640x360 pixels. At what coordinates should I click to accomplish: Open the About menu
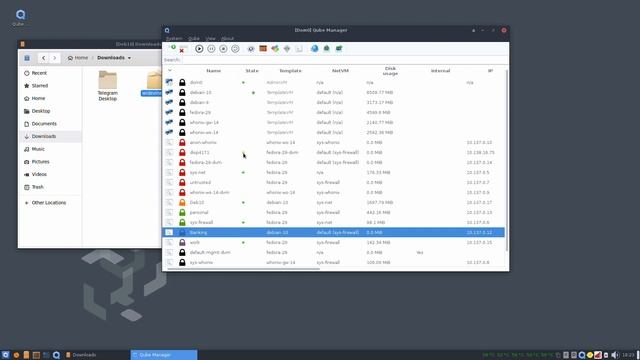click(x=227, y=38)
